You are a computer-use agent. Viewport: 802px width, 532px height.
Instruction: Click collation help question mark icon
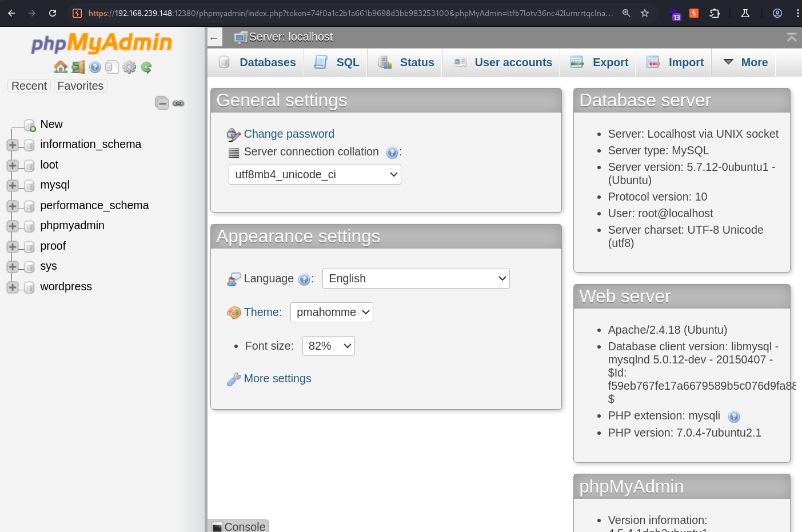click(392, 153)
